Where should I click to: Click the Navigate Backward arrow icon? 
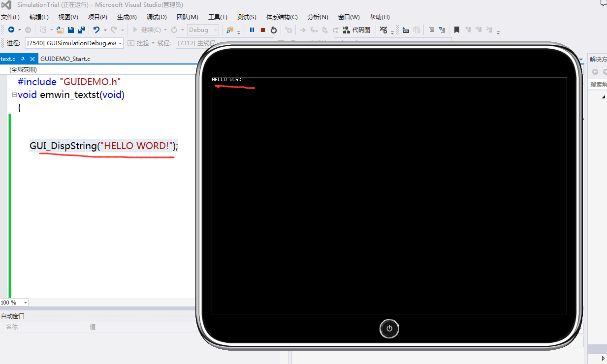click(11, 30)
